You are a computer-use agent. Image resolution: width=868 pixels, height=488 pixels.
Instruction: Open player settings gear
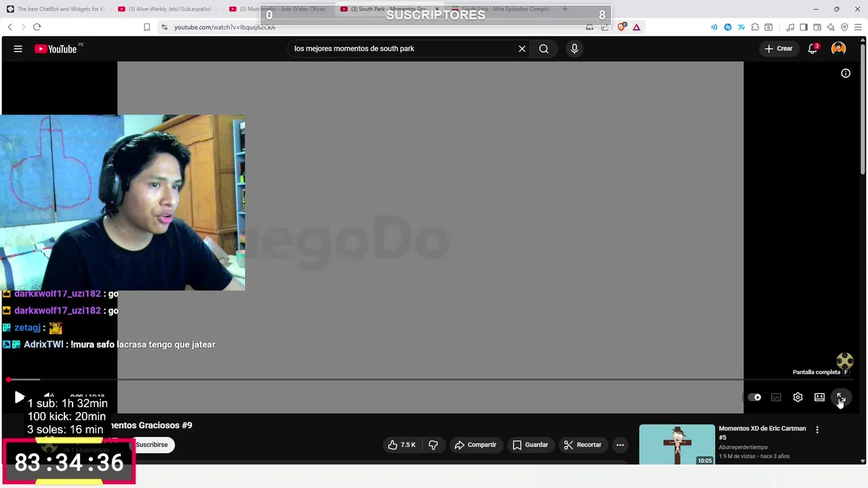pyautogui.click(x=797, y=397)
